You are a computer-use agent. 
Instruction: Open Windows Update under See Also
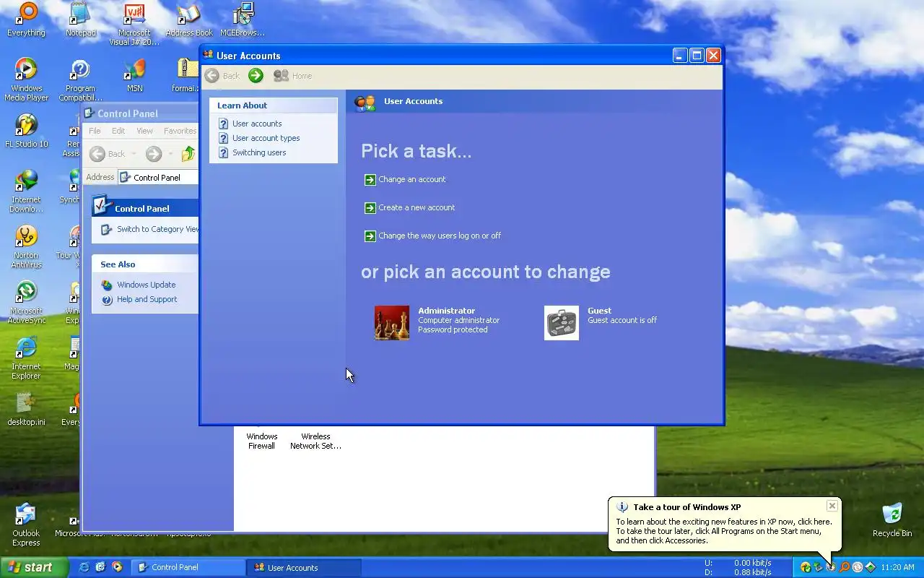point(146,285)
